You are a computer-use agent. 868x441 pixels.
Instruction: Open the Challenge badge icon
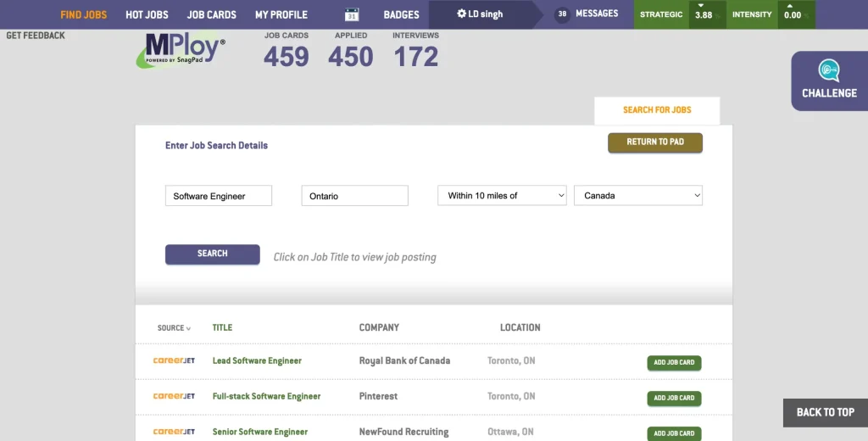tap(828, 70)
